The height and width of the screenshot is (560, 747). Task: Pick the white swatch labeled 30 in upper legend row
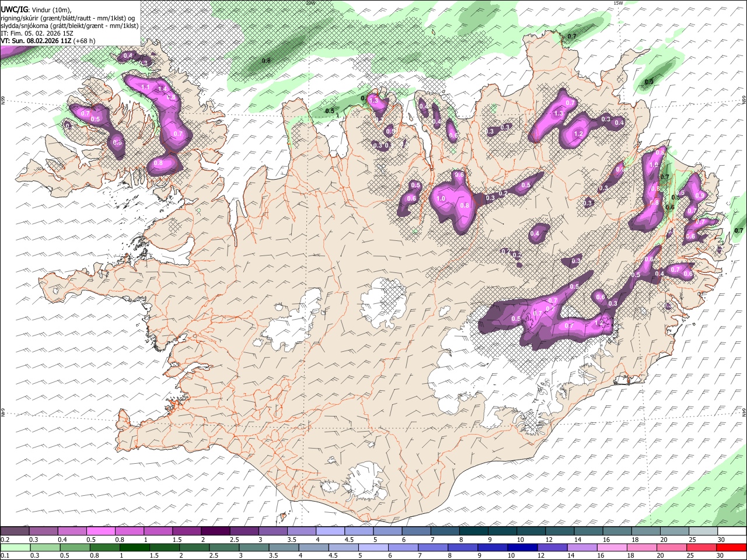(732, 531)
